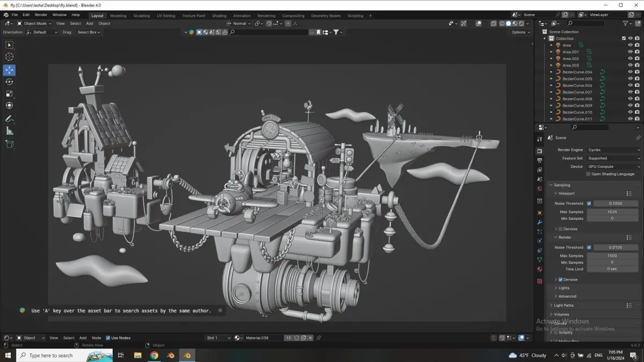Open the Material properties tab
The height and width of the screenshot is (362, 644).
click(x=539, y=269)
